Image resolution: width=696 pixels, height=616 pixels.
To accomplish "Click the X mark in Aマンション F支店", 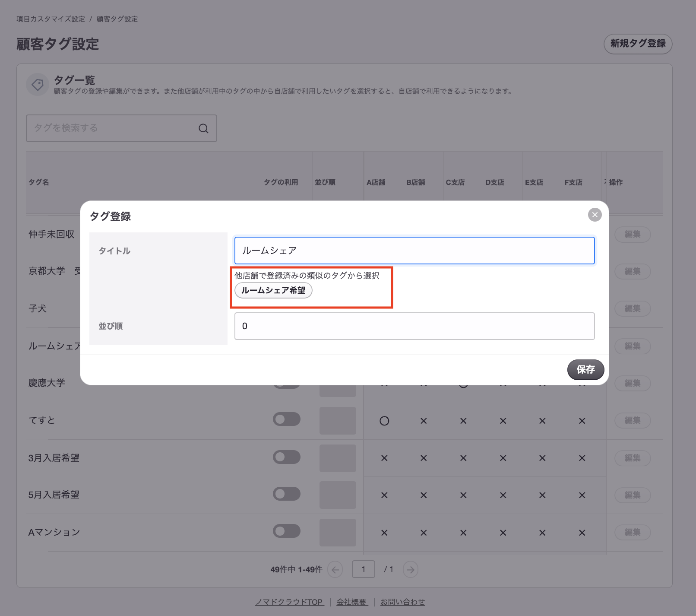I will coord(582,533).
